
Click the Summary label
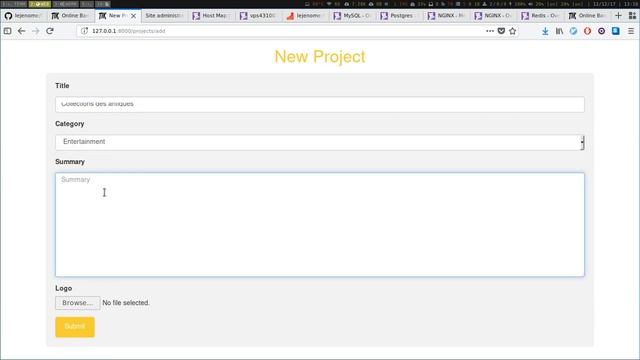70,162
